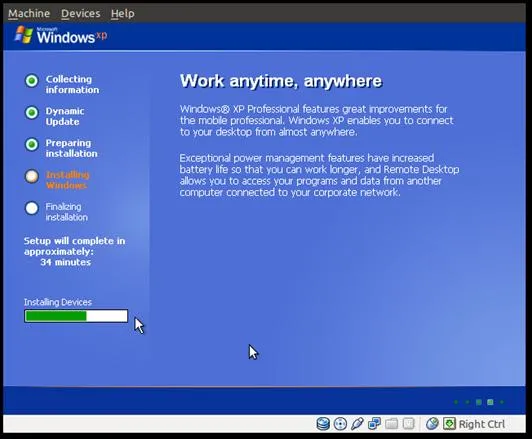Screen dimensions: 532x439
Task: Click the hard disk activity icon
Action: 323,424
